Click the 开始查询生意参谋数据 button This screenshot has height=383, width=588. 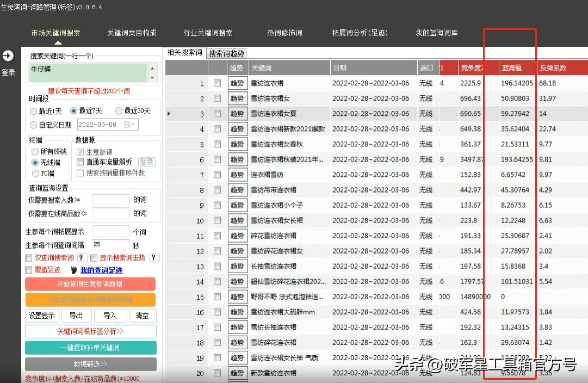pos(90,284)
